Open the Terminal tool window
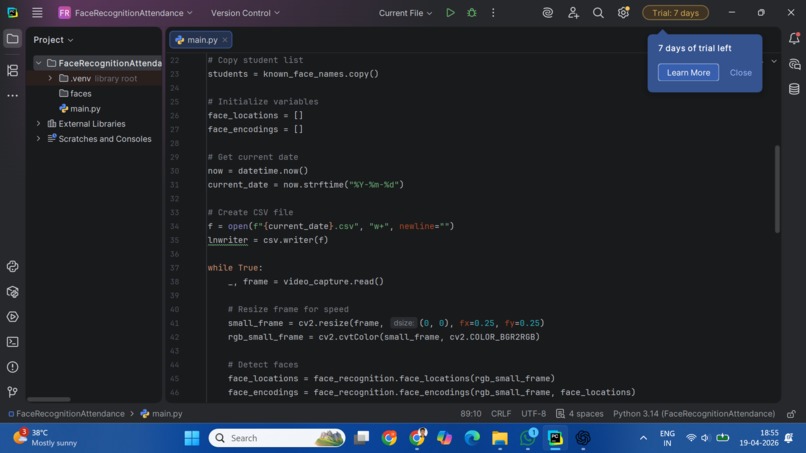Image resolution: width=806 pixels, height=453 pixels. point(12,342)
